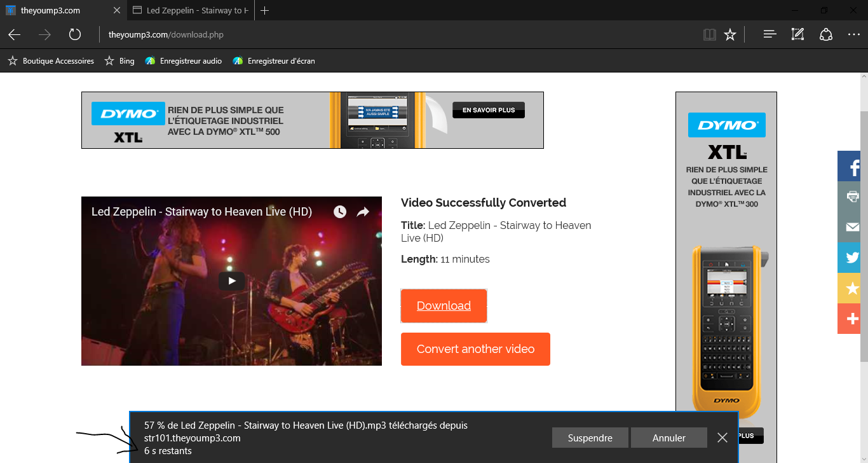Image resolution: width=868 pixels, height=463 pixels.
Task: Click EN SAVOIR PLUS in top banner
Action: click(x=489, y=110)
